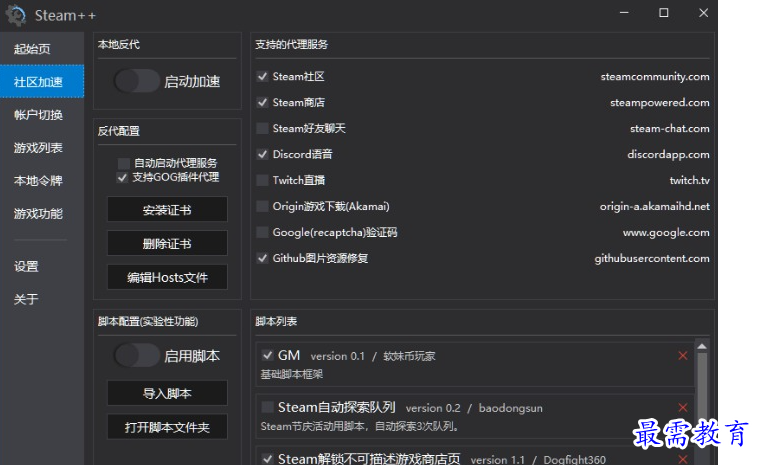Click the 支持的代理服务 panel heading
Image resolution: width=757 pixels, height=465 pixels.
click(x=292, y=44)
